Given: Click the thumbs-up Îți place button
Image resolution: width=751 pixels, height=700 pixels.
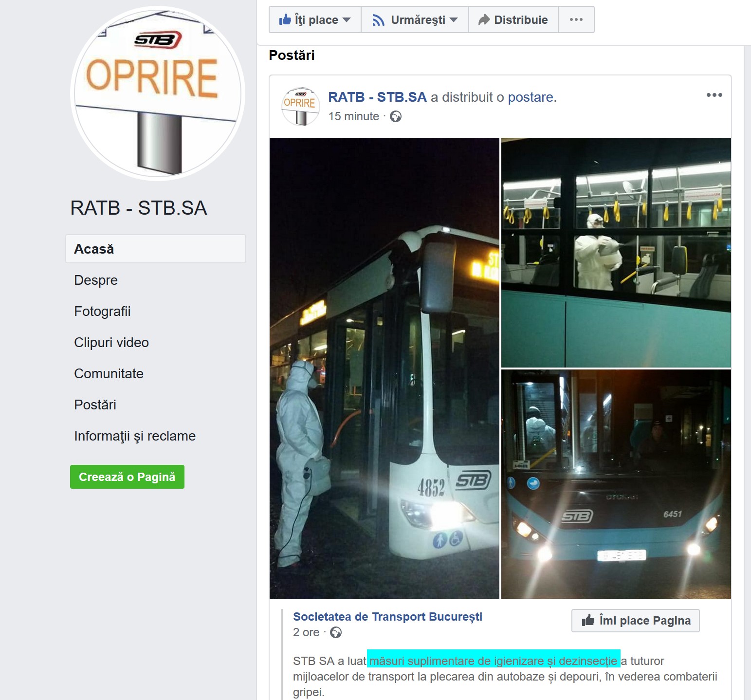Looking at the screenshot, I should tap(315, 19).
